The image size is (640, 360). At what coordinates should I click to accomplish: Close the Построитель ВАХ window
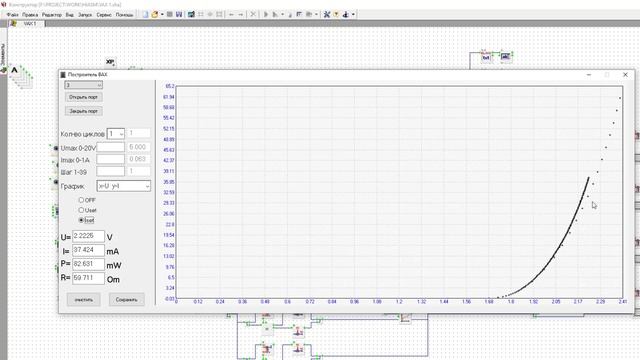[625, 75]
